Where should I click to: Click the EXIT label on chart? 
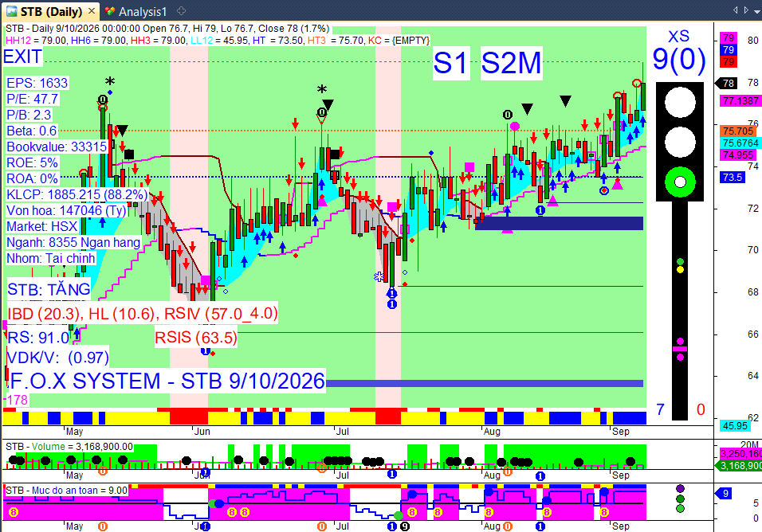click(23, 57)
